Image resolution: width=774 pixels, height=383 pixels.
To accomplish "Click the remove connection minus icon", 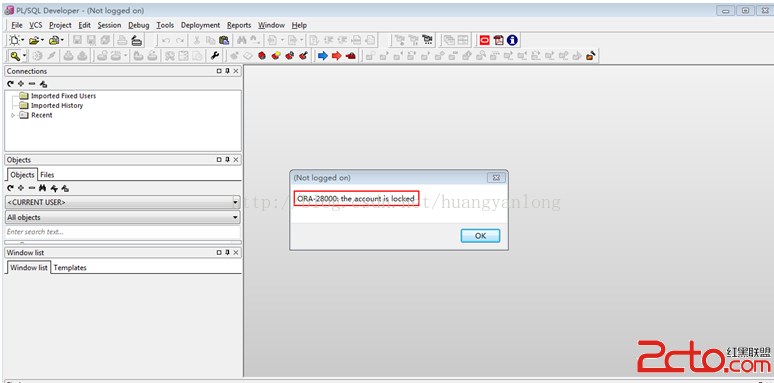I will pyautogui.click(x=32, y=84).
